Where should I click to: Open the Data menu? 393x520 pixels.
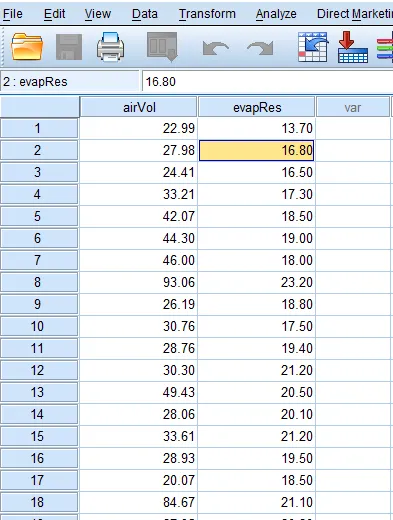point(145,14)
